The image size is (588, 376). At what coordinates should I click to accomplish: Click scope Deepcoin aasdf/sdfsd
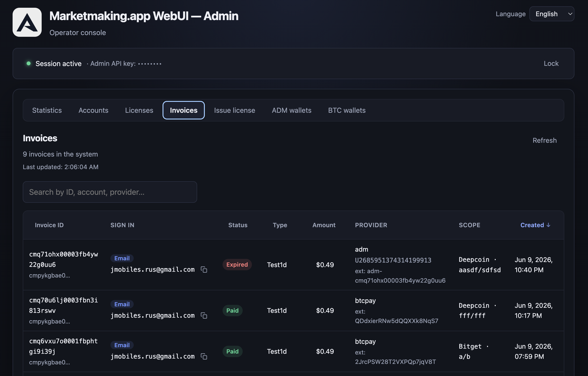480,265
